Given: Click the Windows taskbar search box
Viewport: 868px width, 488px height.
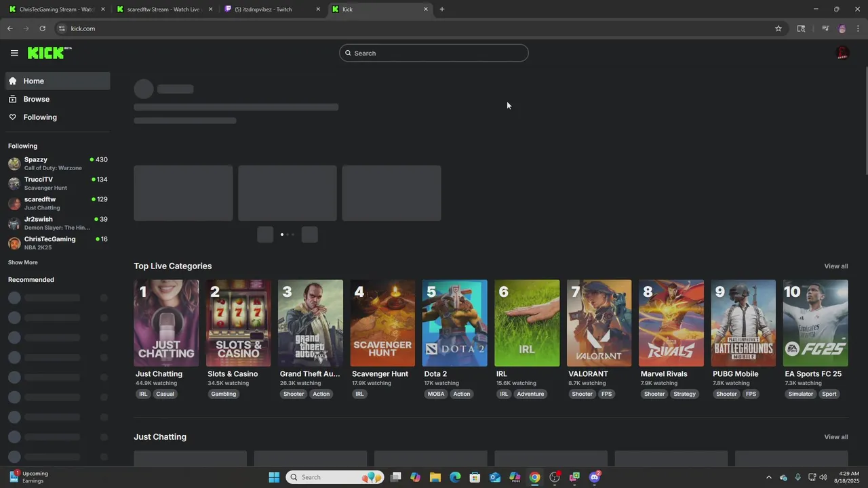Looking at the screenshot, I should (335, 477).
